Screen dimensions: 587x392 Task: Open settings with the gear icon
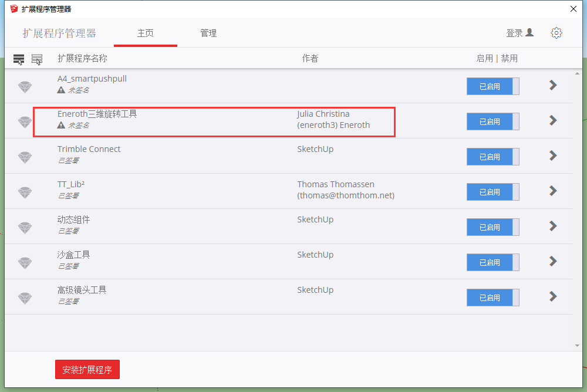[x=556, y=33]
